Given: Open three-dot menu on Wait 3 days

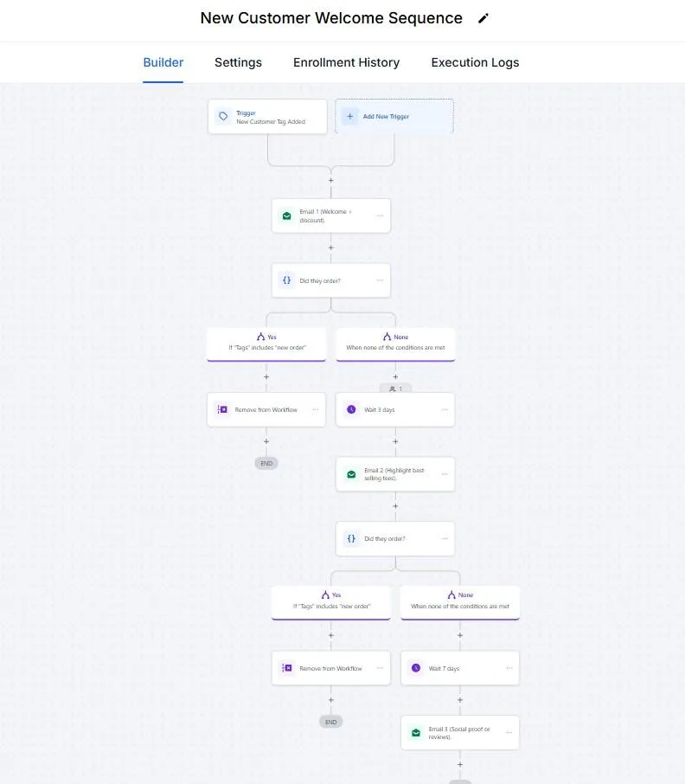Looking at the screenshot, I should click(445, 409).
